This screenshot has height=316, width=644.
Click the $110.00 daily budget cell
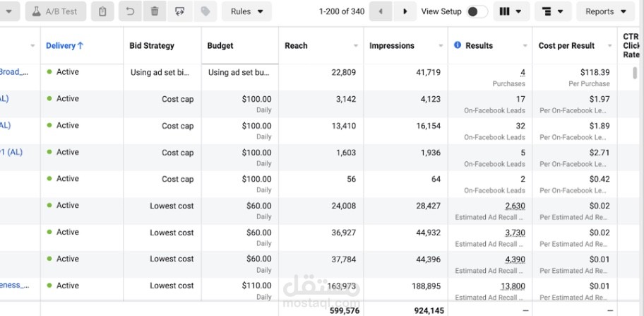[x=256, y=286]
